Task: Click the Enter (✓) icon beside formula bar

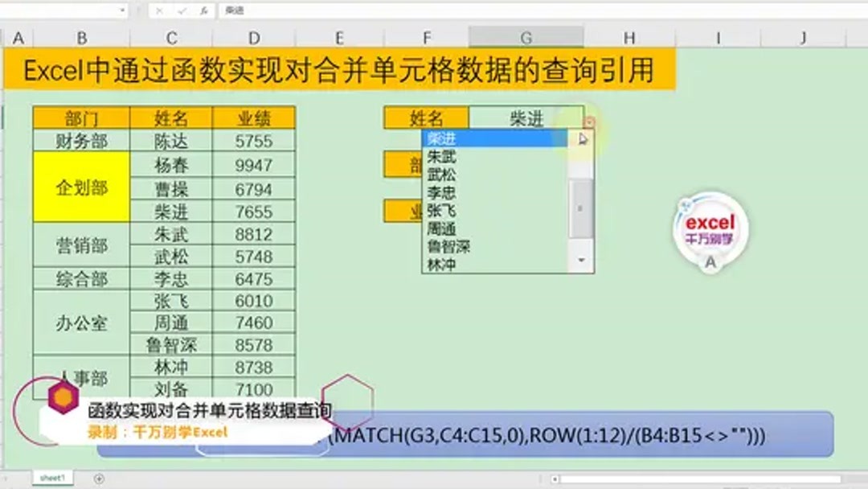Action: pos(182,10)
